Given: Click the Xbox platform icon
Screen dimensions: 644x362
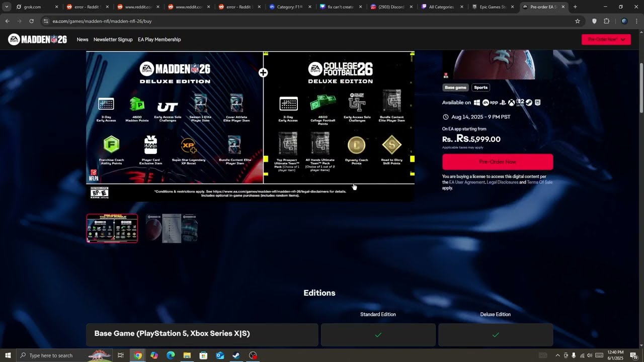Looking at the screenshot, I should [511, 103].
